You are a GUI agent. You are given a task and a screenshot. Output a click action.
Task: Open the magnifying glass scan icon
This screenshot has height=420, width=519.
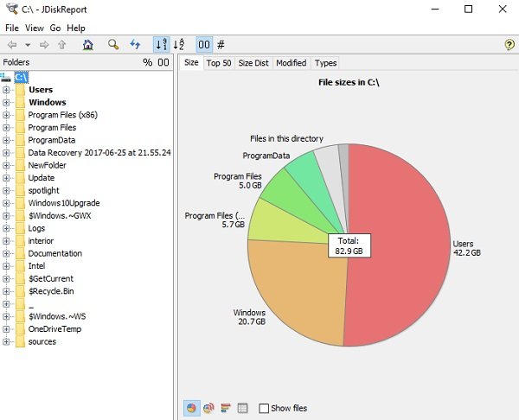[113, 44]
